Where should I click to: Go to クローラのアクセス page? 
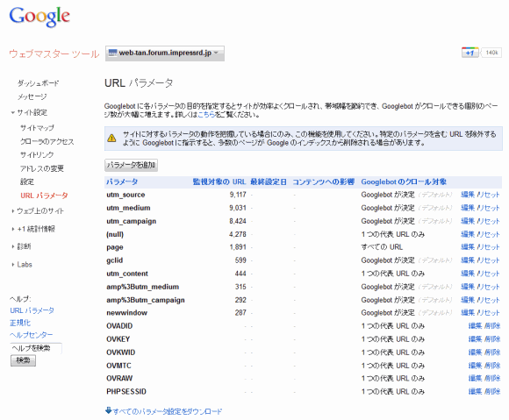[x=47, y=141]
